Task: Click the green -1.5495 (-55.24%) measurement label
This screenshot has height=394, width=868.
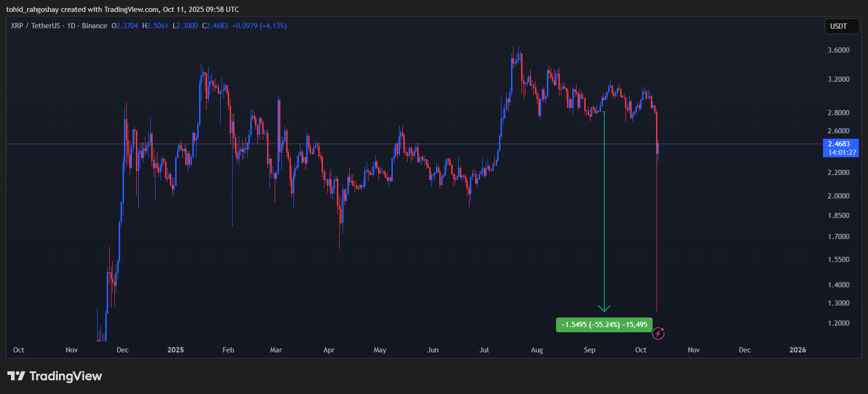Action: [604, 325]
